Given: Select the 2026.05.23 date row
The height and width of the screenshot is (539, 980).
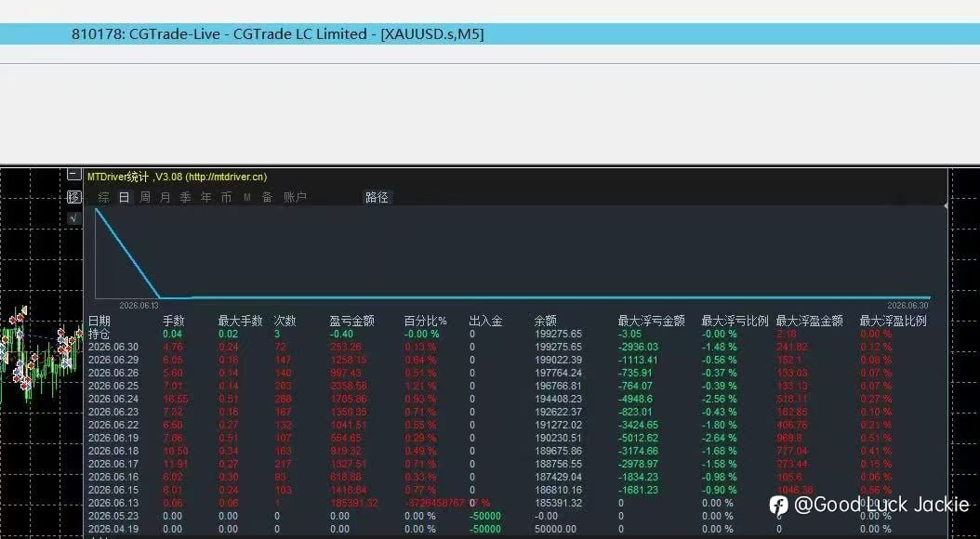Looking at the screenshot, I should click(x=113, y=516).
